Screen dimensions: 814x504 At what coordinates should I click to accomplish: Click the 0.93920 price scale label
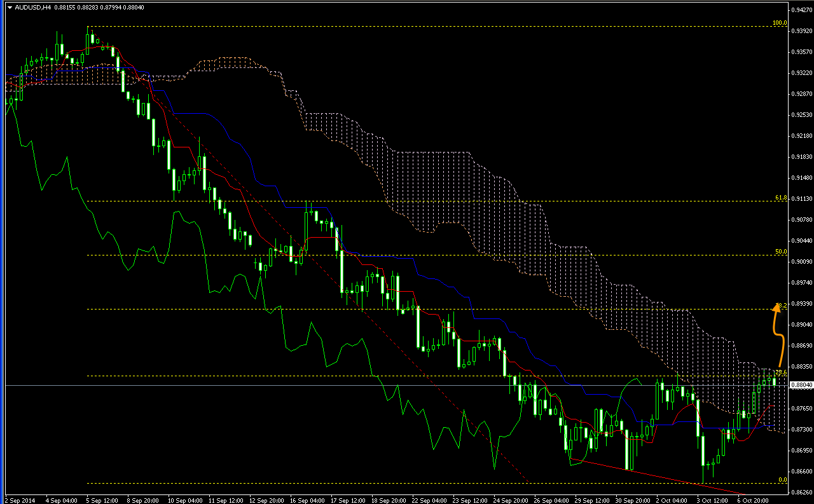(x=801, y=31)
